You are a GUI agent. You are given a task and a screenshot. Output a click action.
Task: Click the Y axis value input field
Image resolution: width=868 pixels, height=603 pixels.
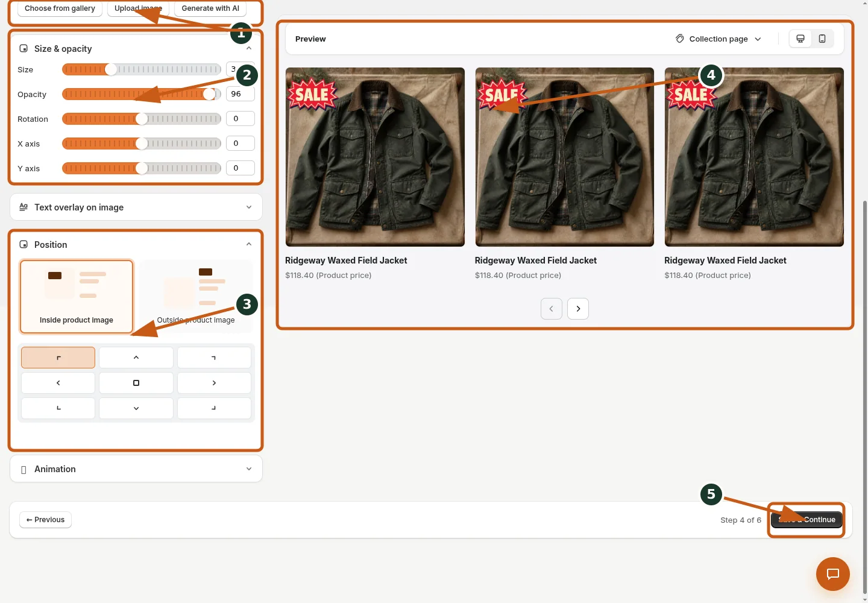click(x=241, y=168)
